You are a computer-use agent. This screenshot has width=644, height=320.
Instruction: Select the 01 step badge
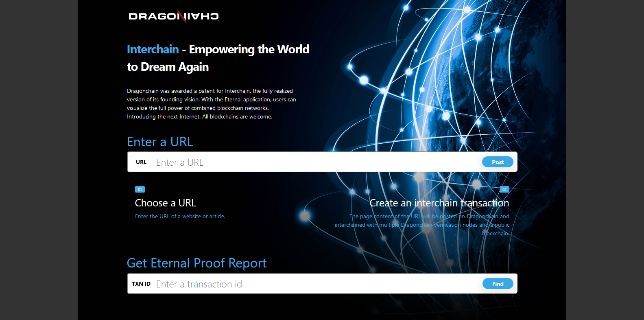(x=140, y=189)
